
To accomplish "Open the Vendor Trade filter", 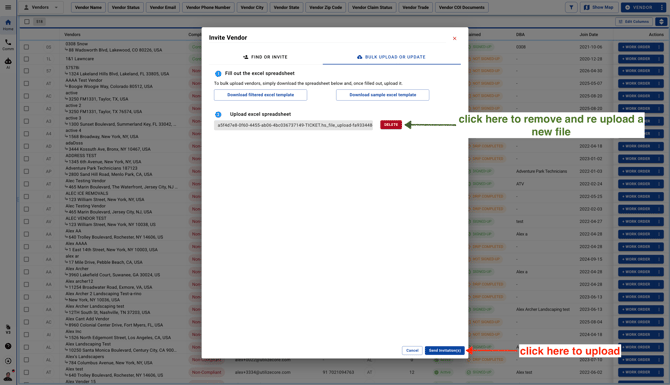I will (415, 7).
